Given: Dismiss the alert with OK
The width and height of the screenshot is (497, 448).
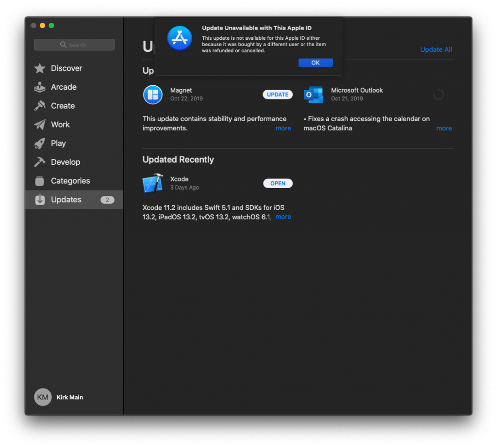Looking at the screenshot, I should 315,63.
